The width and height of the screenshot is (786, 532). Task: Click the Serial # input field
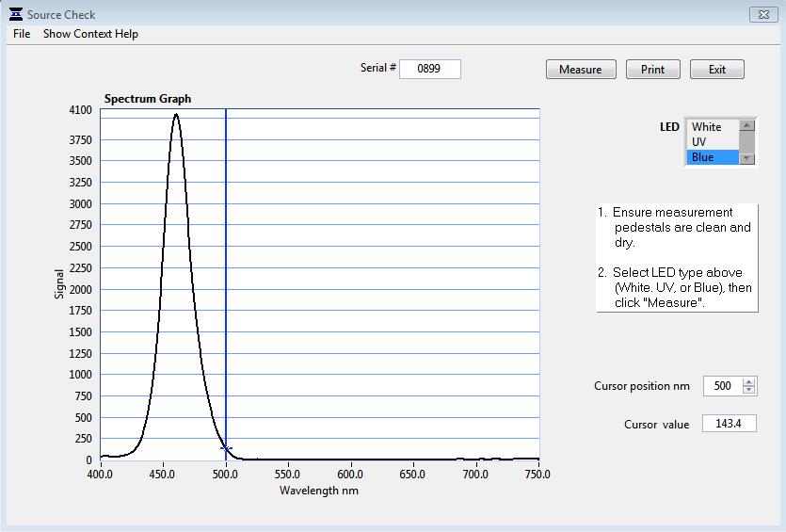[x=430, y=69]
